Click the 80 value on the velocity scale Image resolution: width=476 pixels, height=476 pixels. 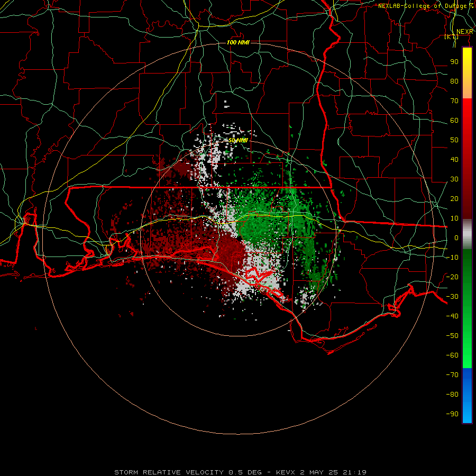coord(454,81)
